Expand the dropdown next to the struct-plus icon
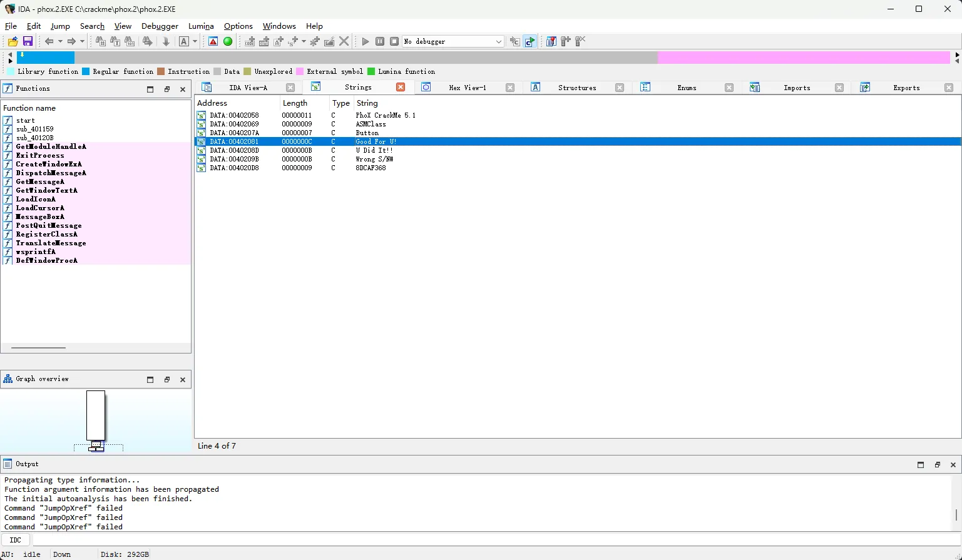 coord(304,41)
